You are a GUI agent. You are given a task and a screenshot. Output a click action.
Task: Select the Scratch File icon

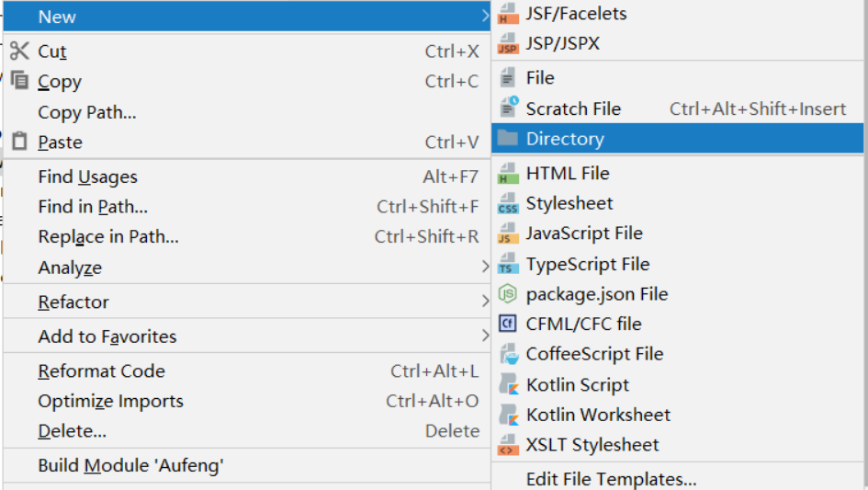pyautogui.click(x=508, y=108)
